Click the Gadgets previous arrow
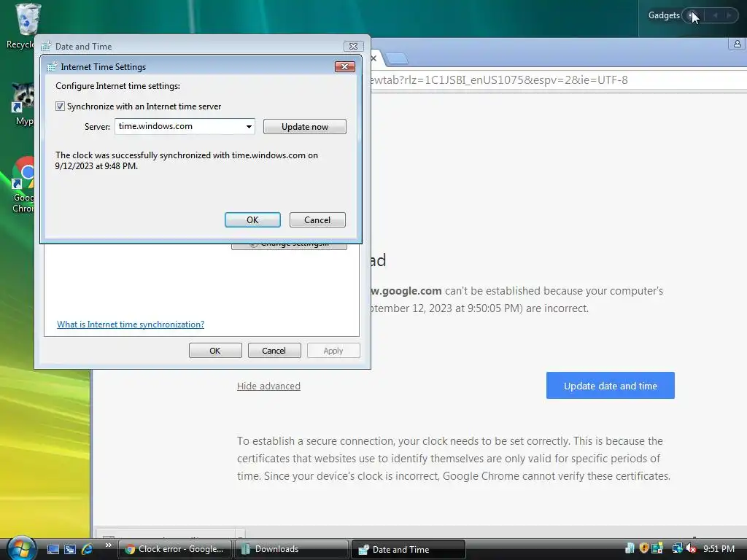Screen dimensions: 747x560 point(715,15)
